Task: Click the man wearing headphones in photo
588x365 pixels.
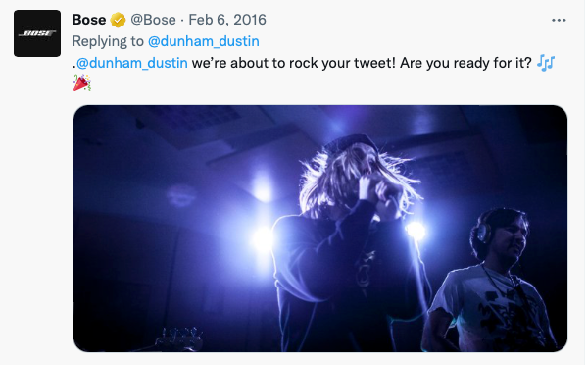Action: pyautogui.click(x=487, y=282)
